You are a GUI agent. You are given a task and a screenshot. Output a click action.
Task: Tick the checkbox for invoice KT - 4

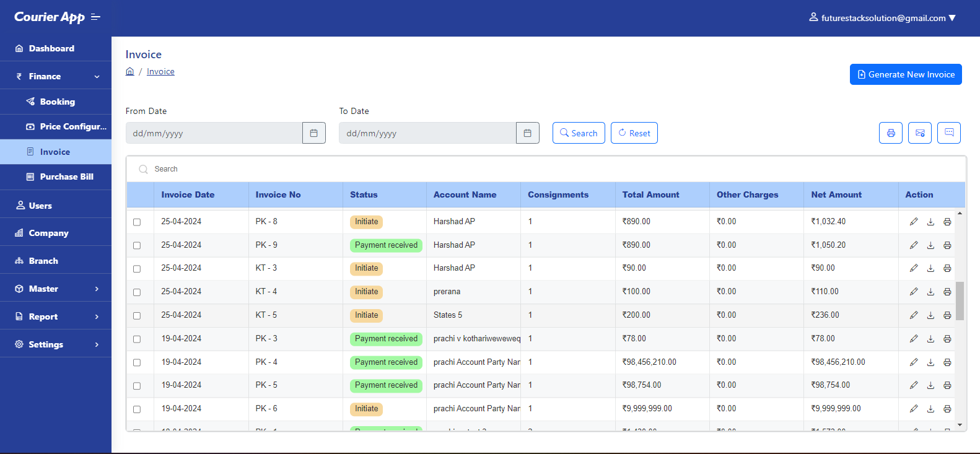pyautogui.click(x=137, y=292)
